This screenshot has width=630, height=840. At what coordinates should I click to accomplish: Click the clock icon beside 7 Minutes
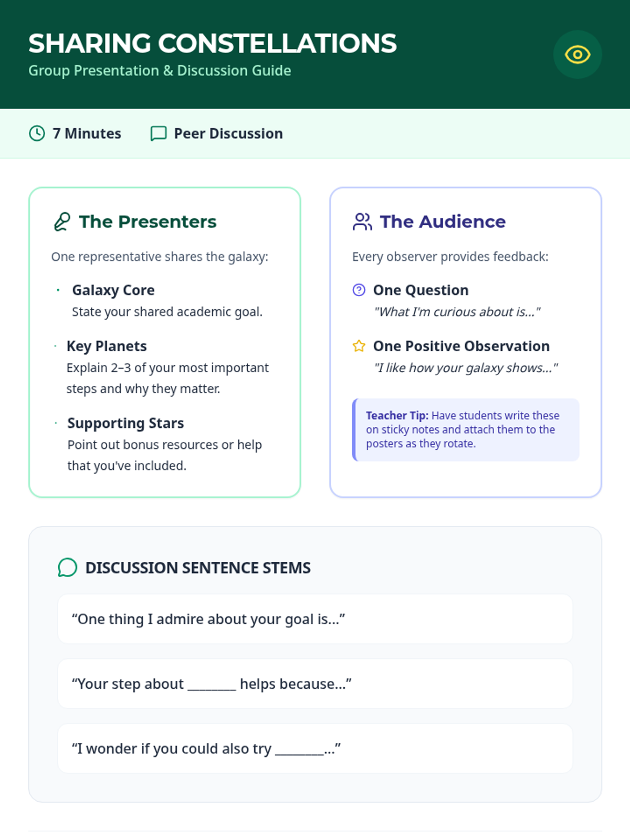pos(37,133)
